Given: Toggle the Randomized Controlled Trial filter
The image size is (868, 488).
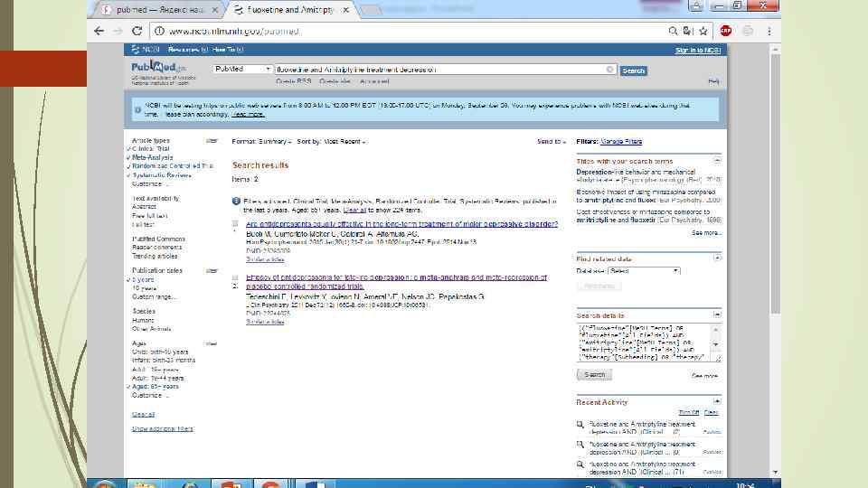Looking at the screenshot, I should point(172,166).
